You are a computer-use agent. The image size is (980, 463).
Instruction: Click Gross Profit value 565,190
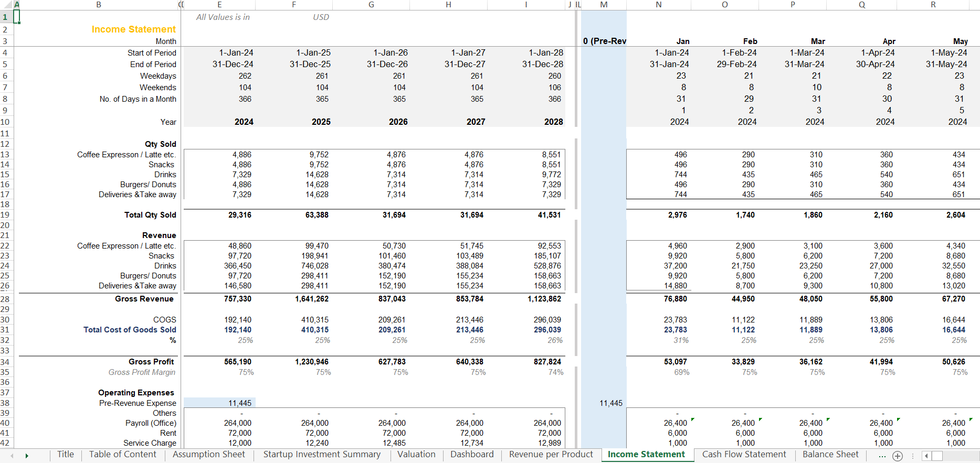(238, 362)
